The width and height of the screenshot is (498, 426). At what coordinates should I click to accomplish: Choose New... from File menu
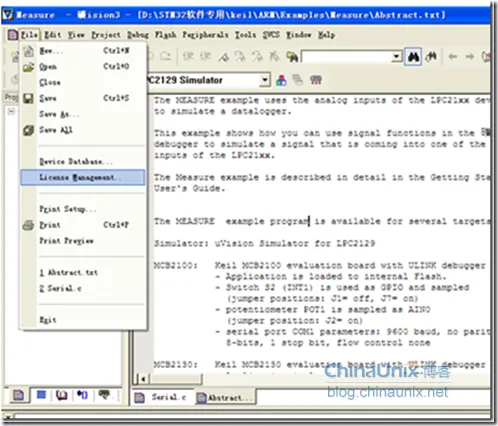(83, 51)
